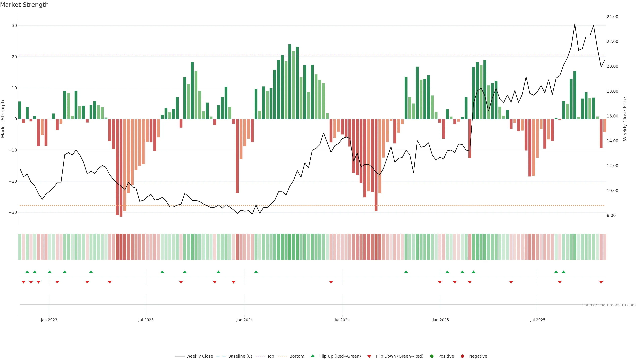644x362 pixels.
Task: Click the flip-down marker just before Jul 2024
Action: [x=331, y=282]
